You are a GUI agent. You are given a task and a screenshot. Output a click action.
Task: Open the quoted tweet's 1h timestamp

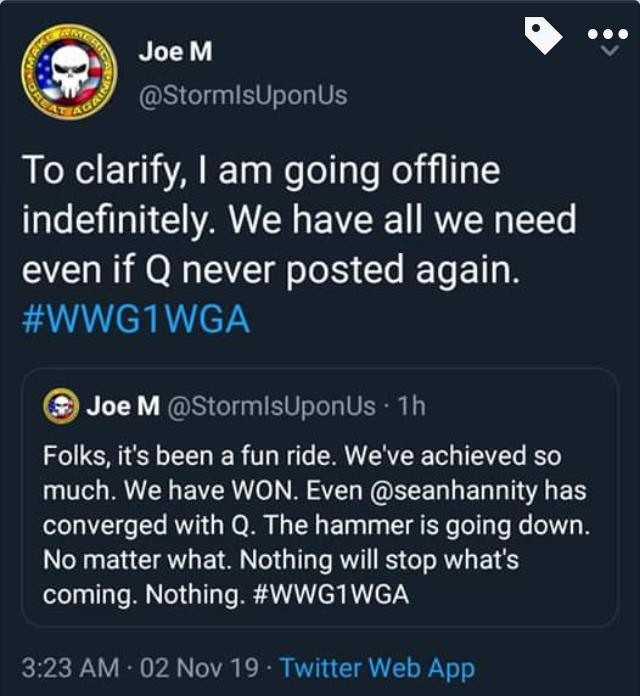(412, 407)
